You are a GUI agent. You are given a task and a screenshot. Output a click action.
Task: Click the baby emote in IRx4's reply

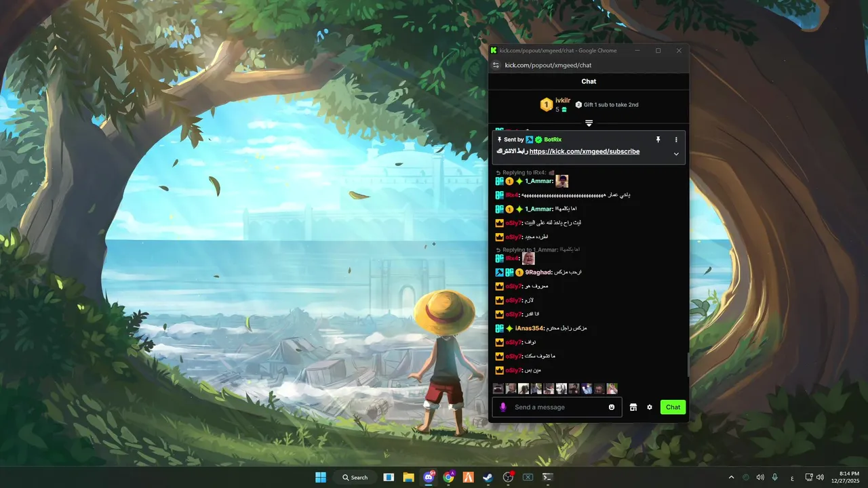click(x=529, y=258)
